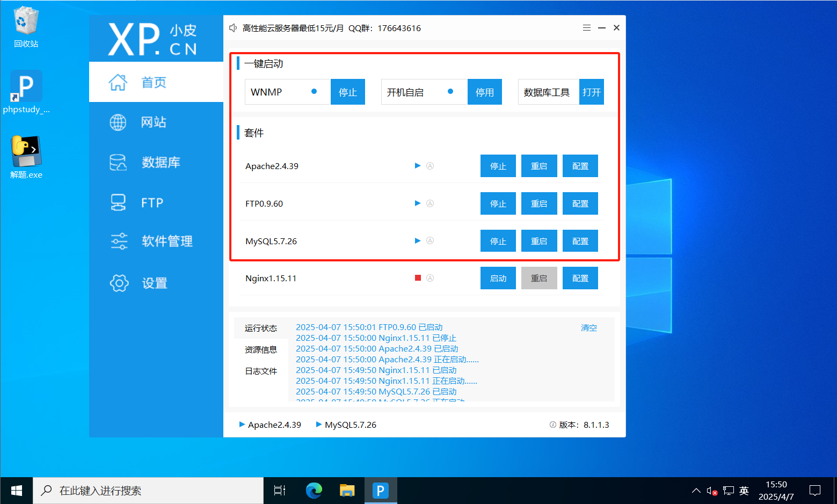The image size is (837, 504).
Task: Toggle Nginx1.15.11 auto-start circle icon
Action: [430, 278]
